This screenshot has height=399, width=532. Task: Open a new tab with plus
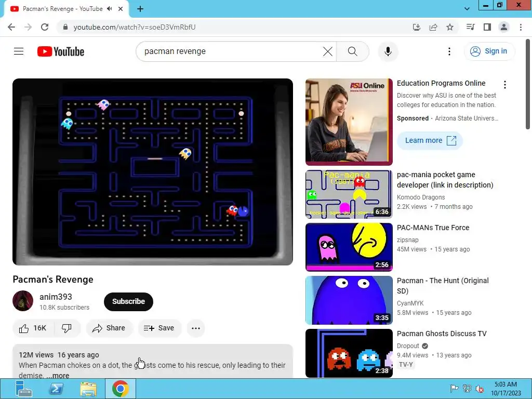140,9
